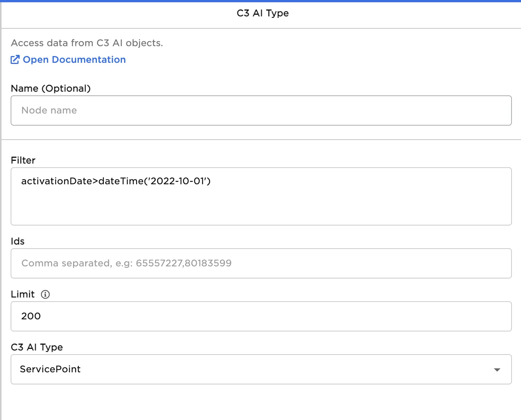
Task: Focus the Node name input field
Action: [x=261, y=110]
